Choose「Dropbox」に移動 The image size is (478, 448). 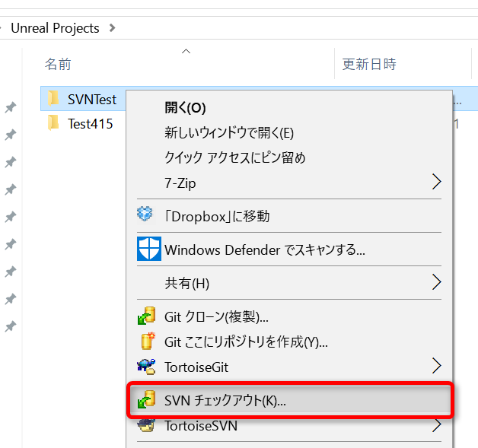pyautogui.click(x=289, y=216)
